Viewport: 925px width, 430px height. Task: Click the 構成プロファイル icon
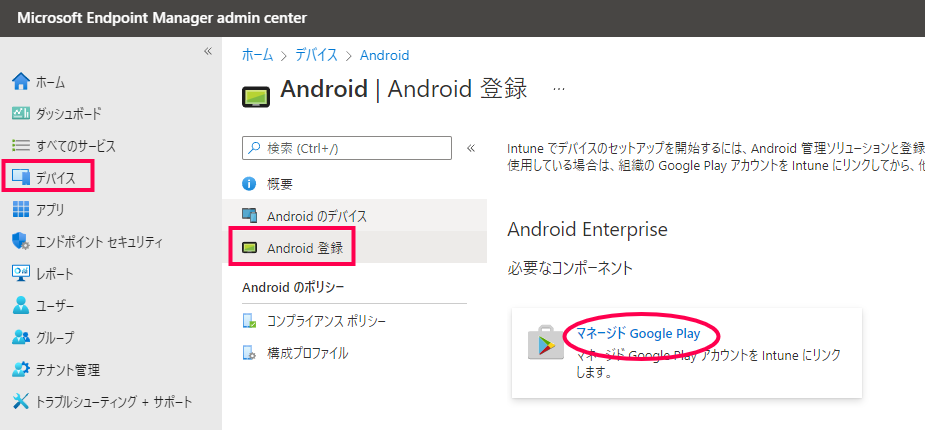point(250,353)
